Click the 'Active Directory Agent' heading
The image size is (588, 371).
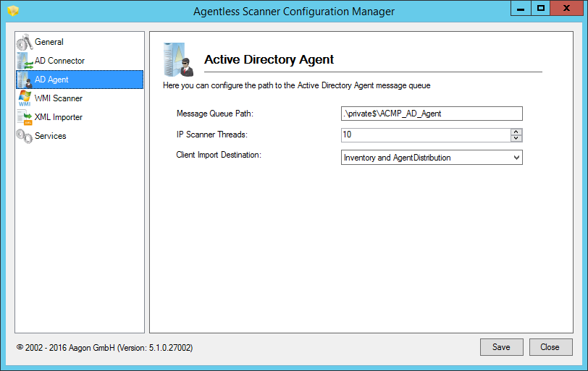(269, 59)
